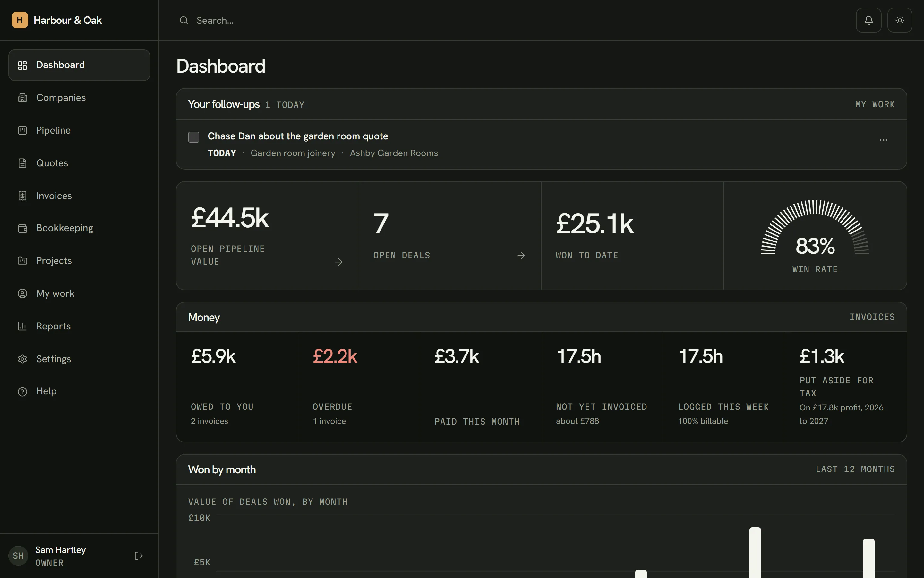The image size is (924, 578).
Task: Open the Chase Dan follow-up title
Action: pos(298,136)
